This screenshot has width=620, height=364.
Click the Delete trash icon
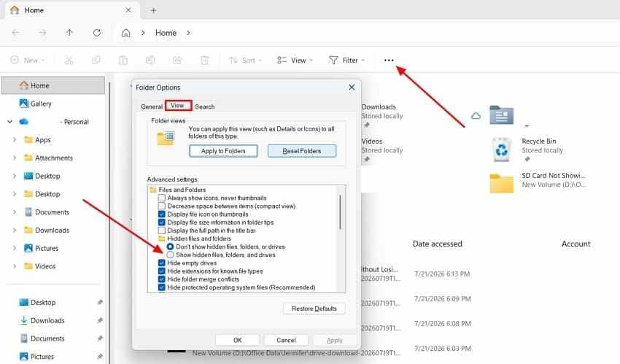[x=204, y=60]
